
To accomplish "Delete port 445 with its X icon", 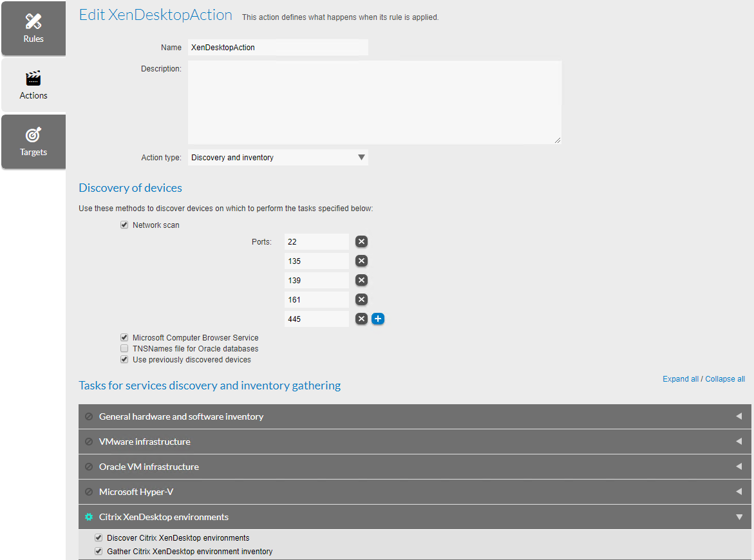I will tap(361, 319).
